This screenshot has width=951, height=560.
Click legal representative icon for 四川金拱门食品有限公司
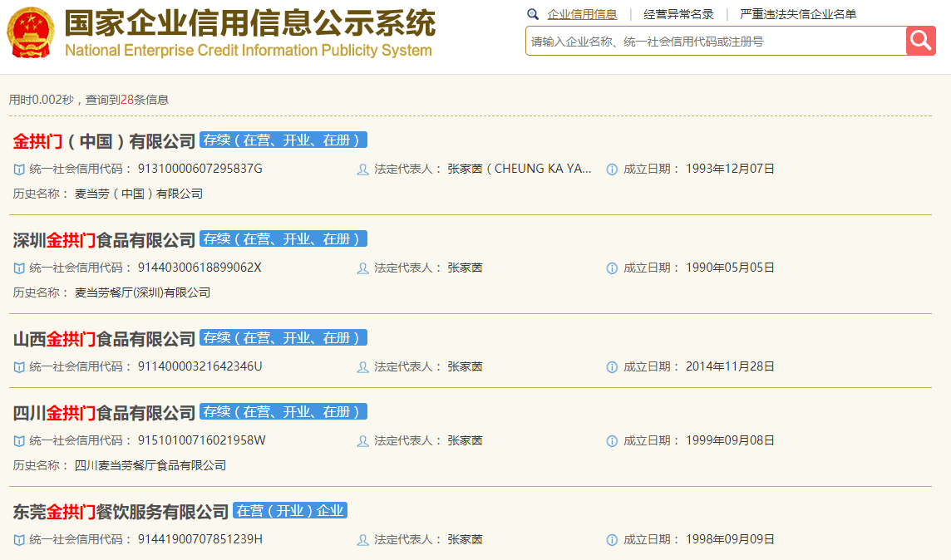[x=362, y=441]
